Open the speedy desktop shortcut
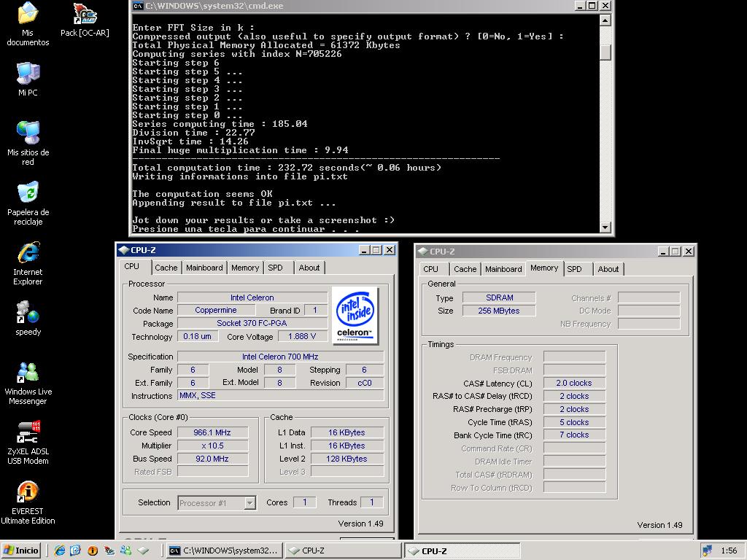The image size is (747, 560). 28,318
